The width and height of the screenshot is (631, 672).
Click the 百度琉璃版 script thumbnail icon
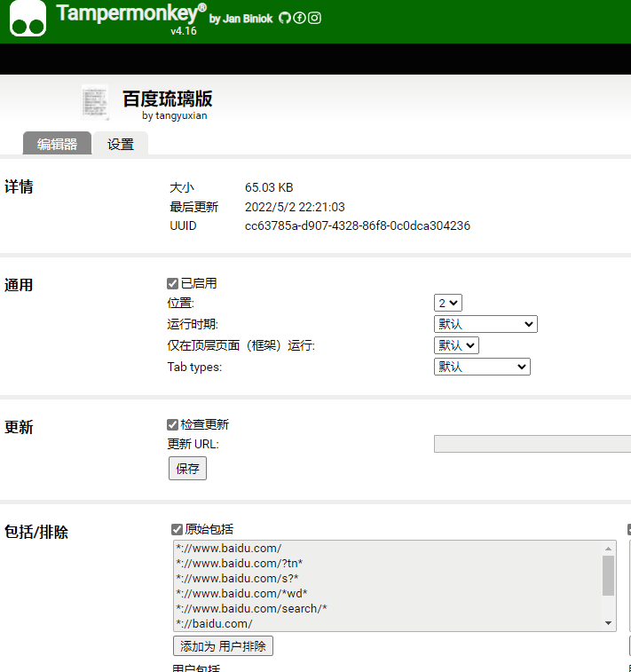pyautogui.click(x=95, y=102)
